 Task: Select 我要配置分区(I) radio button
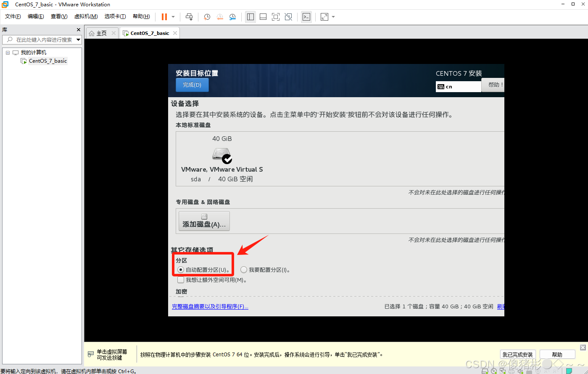click(x=244, y=270)
